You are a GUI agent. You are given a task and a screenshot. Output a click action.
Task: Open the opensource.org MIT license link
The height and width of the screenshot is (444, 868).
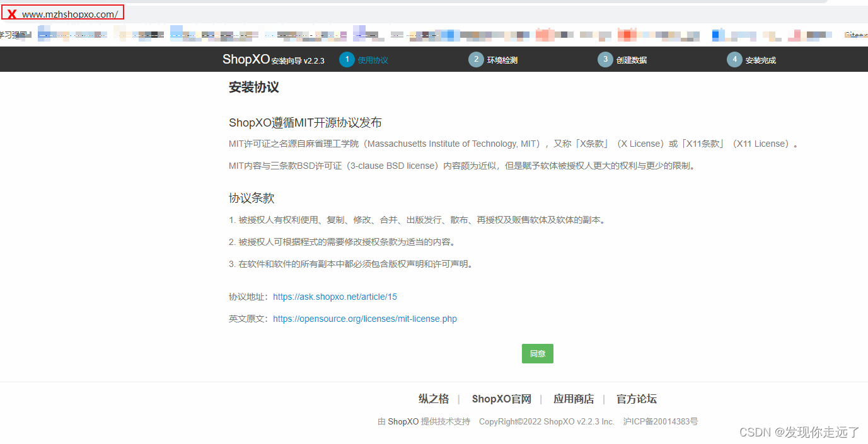(x=365, y=319)
